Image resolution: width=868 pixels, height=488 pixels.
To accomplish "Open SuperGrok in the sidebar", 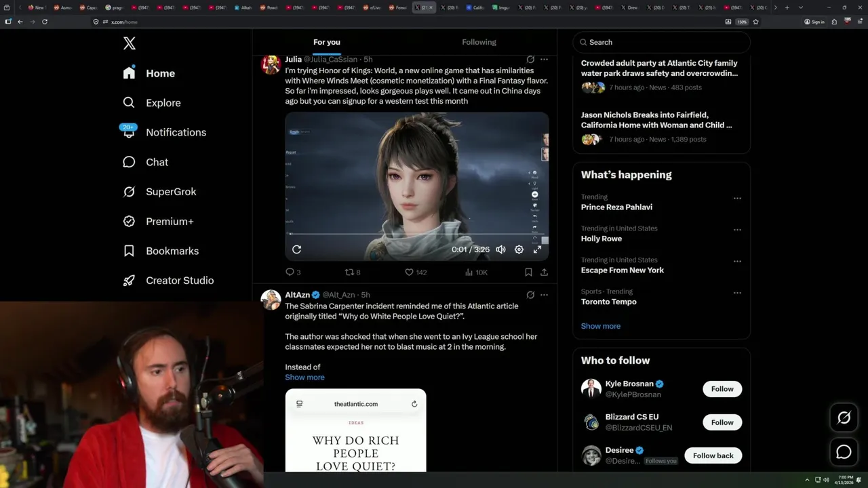I will 159,192.
